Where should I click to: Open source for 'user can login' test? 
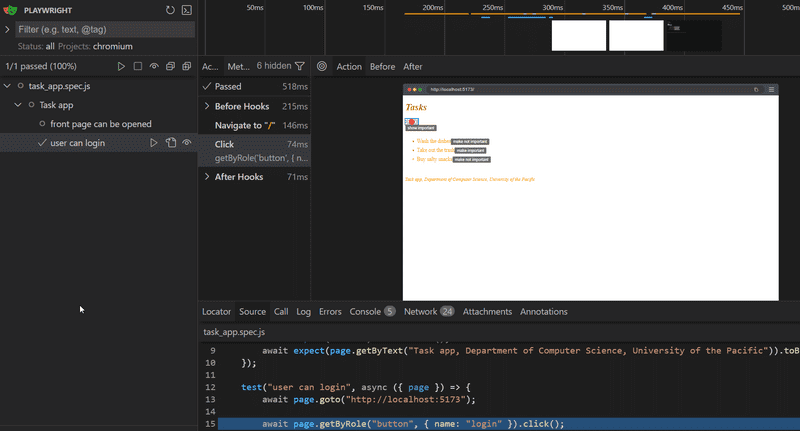coord(170,143)
